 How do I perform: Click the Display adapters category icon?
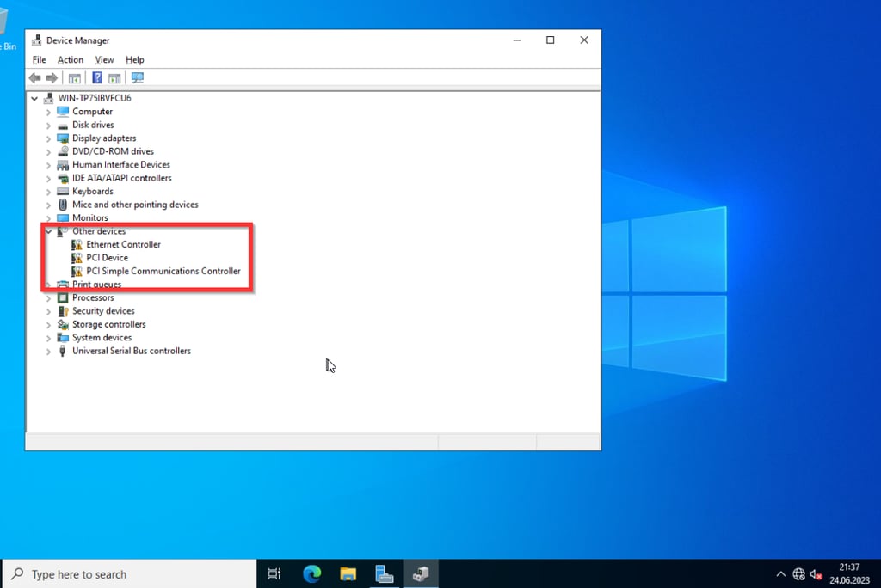point(63,138)
